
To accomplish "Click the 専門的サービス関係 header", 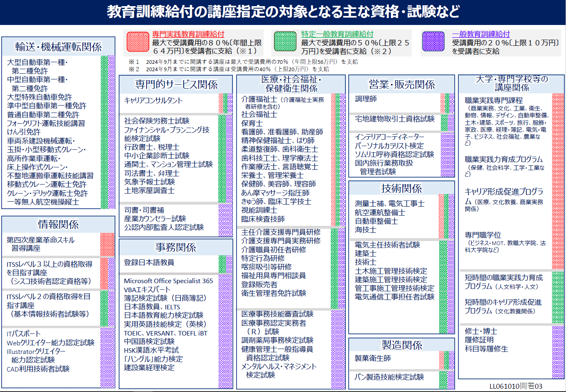I will tap(176, 84).
